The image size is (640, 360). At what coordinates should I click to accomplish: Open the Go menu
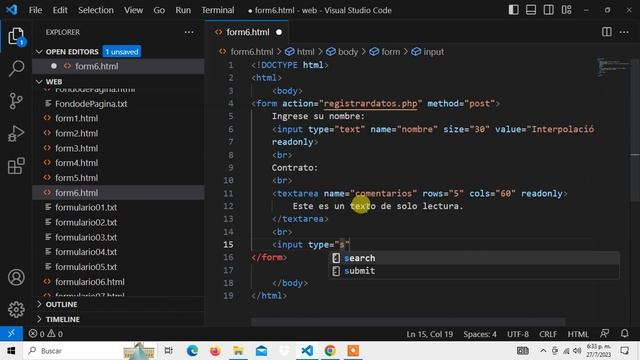159,10
